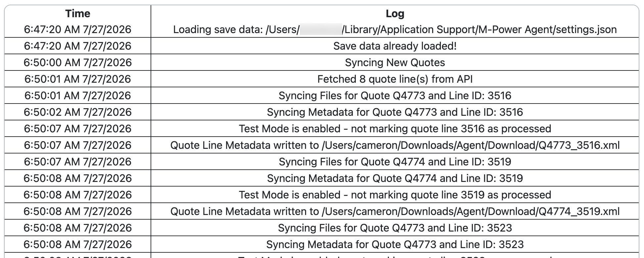Select Syncing Files for Line ID 3519
The width and height of the screenshot is (644, 258).
395,162
